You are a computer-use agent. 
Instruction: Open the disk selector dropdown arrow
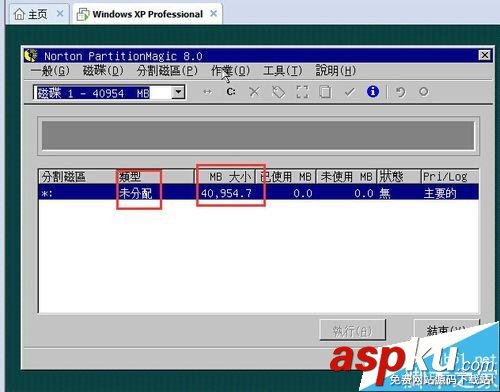coord(178,92)
